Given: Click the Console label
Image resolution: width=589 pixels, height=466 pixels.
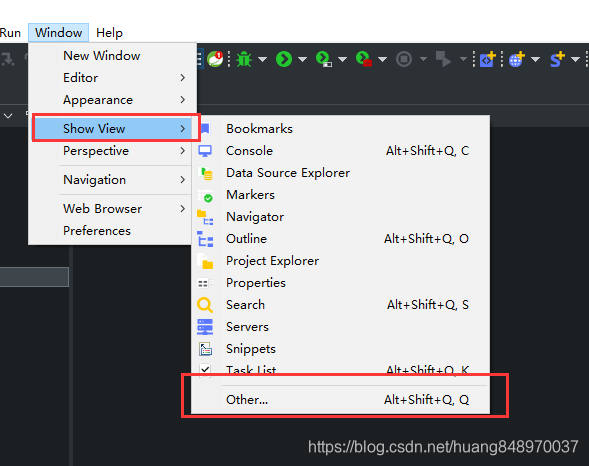Looking at the screenshot, I should click(x=249, y=151).
